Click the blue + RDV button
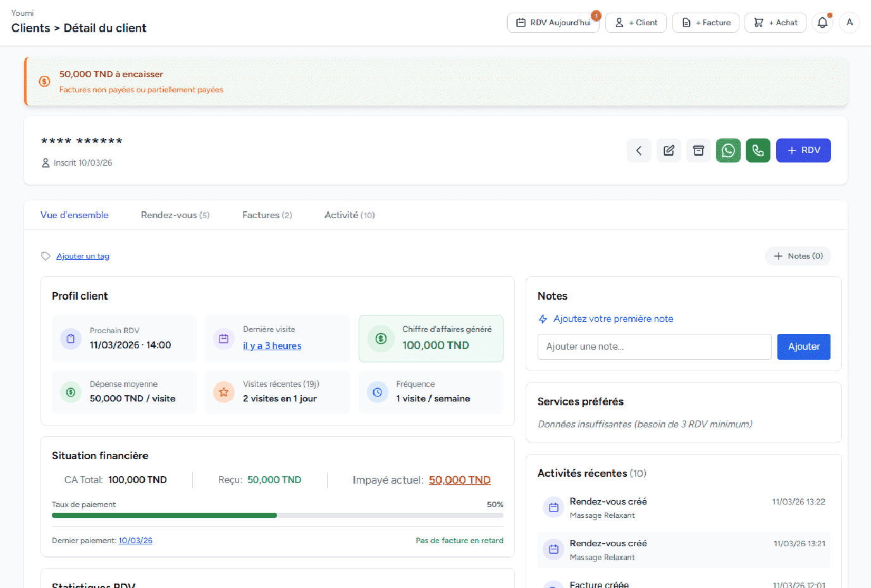This screenshot has height=588, width=871. (803, 150)
